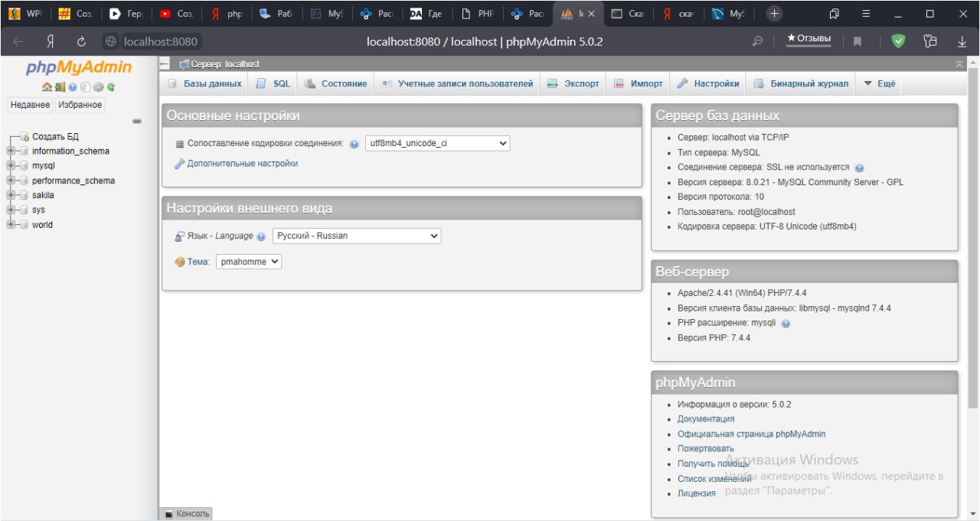
Task: Click help icon beside PHP расширение mysqli
Action: coord(786,324)
